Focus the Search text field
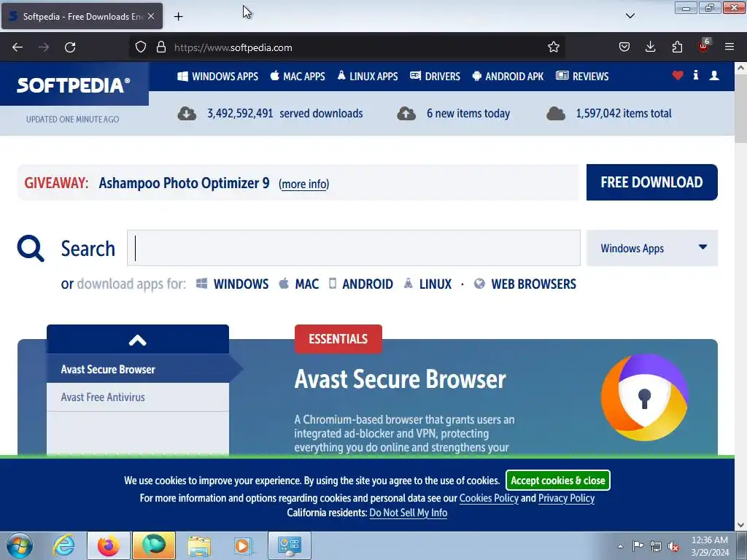The width and height of the screenshot is (747, 560). [354, 248]
